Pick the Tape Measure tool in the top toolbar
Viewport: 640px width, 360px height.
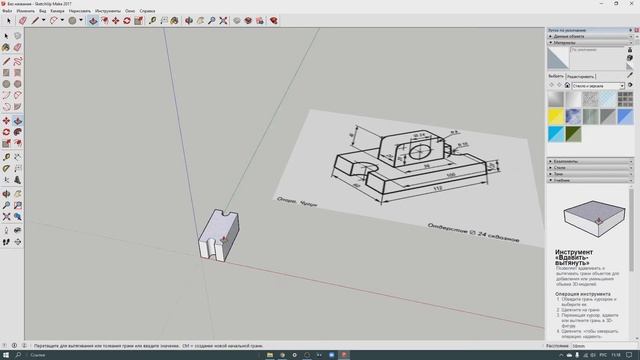[152, 20]
